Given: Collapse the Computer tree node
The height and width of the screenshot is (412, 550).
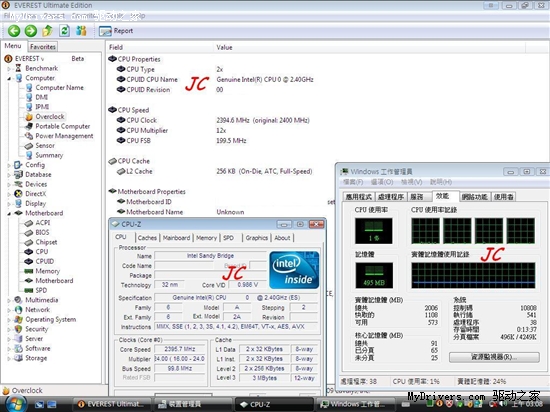Looking at the screenshot, I should 9,78.
